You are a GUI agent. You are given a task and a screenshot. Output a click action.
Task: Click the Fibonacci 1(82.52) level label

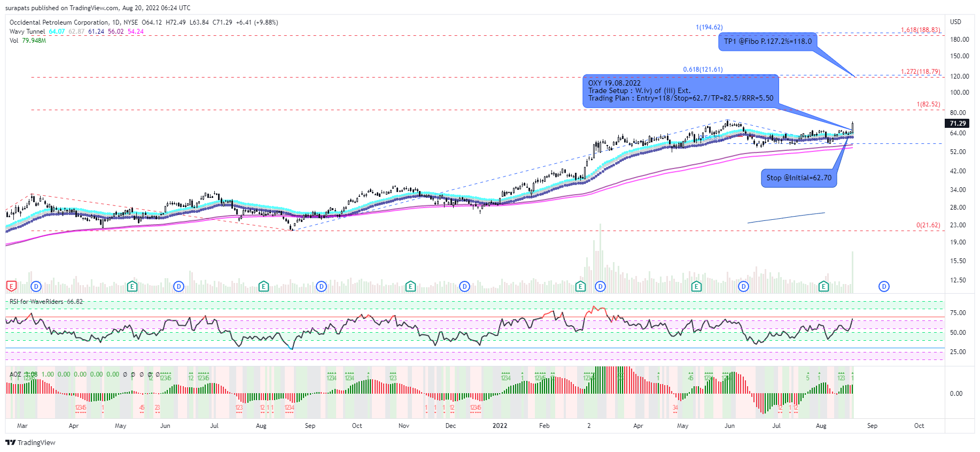click(928, 104)
